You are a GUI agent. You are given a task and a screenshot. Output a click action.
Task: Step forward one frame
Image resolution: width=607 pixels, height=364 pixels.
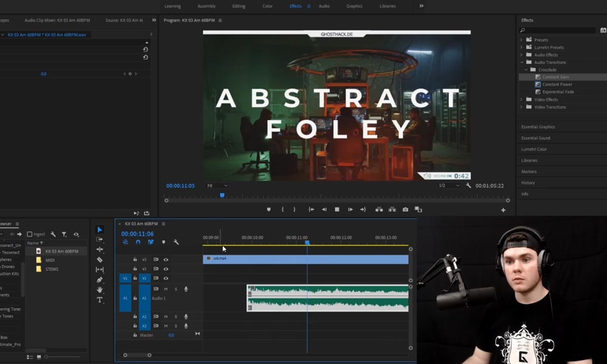[350, 209]
